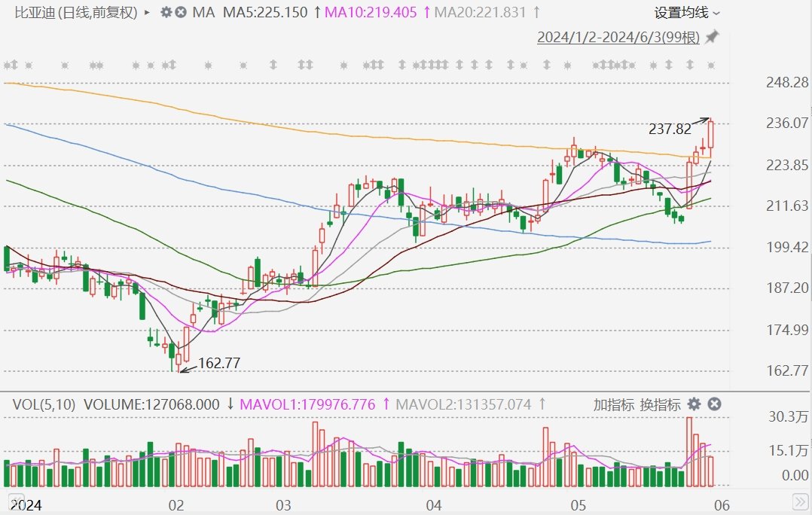The height and width of the screenshot is (515, 812).
Task: Open MA indicator settings gear
Action: click(x=166, y=12)
